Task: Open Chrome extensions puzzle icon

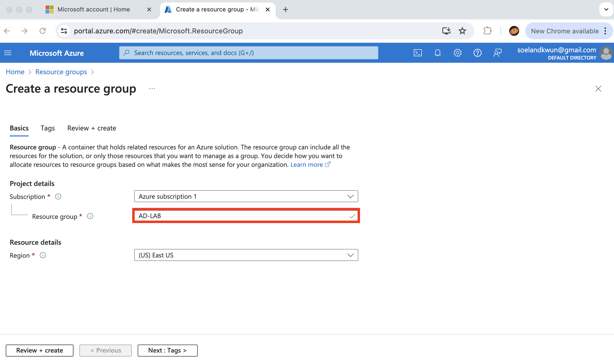Action: pos(487,31)
